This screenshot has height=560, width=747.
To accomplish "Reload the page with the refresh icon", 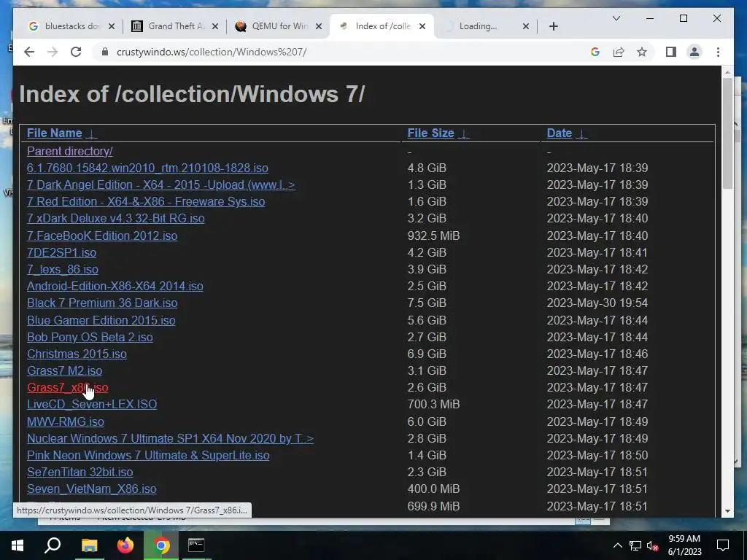I will tap(76, 52).
